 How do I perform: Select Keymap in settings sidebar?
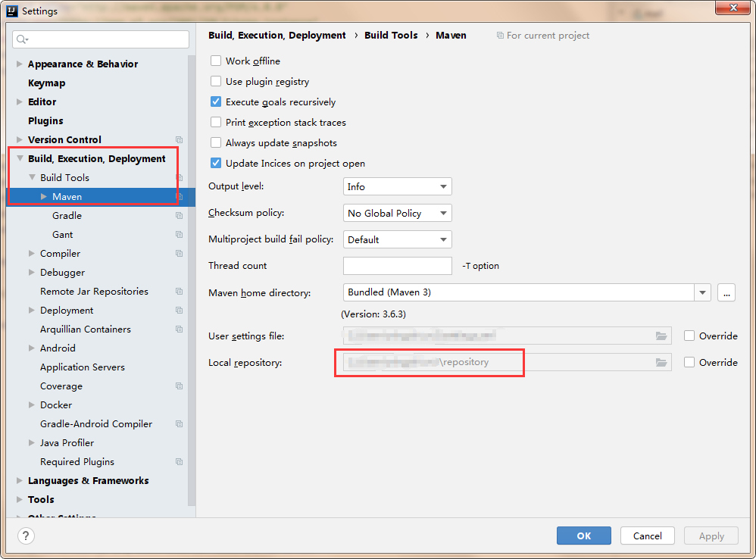(x=46, y=83)
